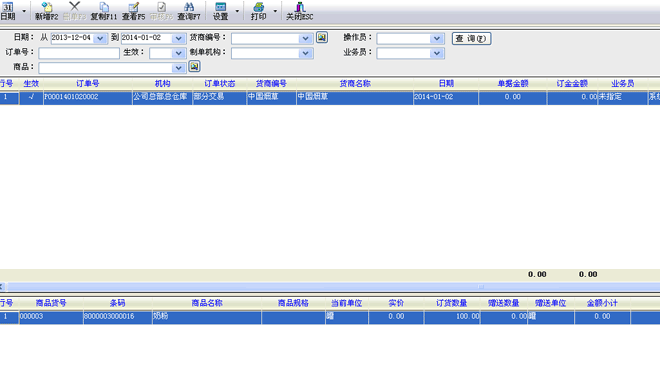The height and width of the screenshot is (381, 660).
Task: Click the 复制F11 copy icon
Action: coord(104,11)
